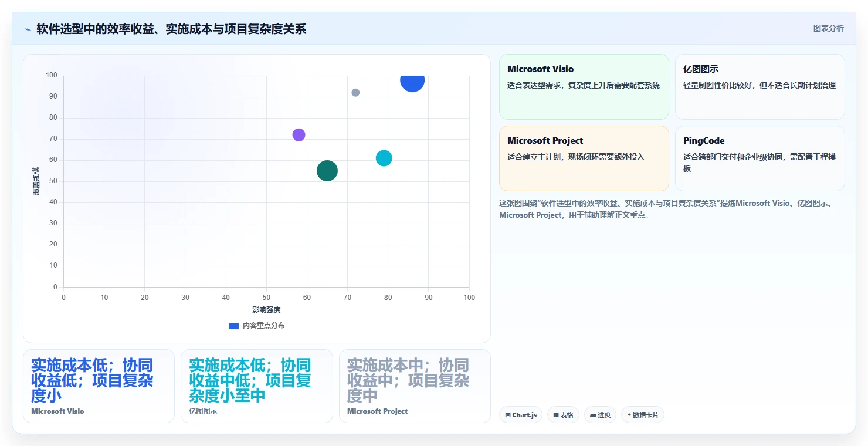Image resolution: width=868 pixels, height=446 pixels.
Task: Click the 亿图图示 label under the cyan stat
Action: click(x=203, y=411)
